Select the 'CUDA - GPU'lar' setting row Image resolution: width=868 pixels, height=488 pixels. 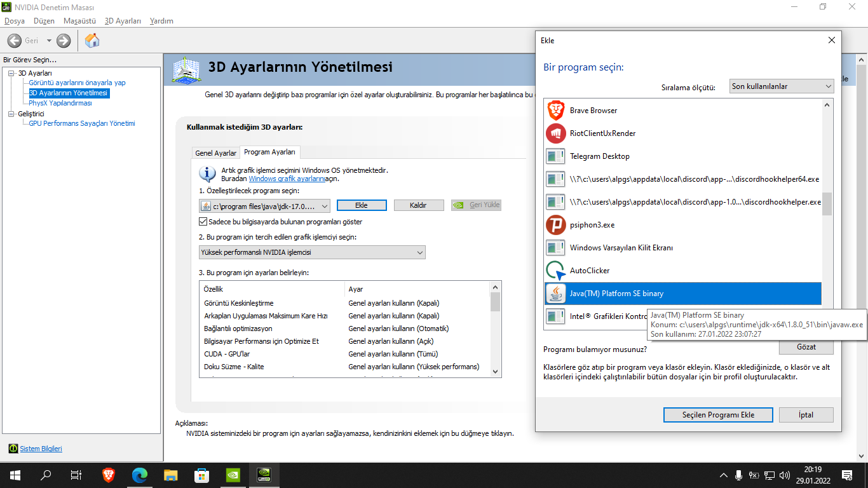tap(344, 354)
